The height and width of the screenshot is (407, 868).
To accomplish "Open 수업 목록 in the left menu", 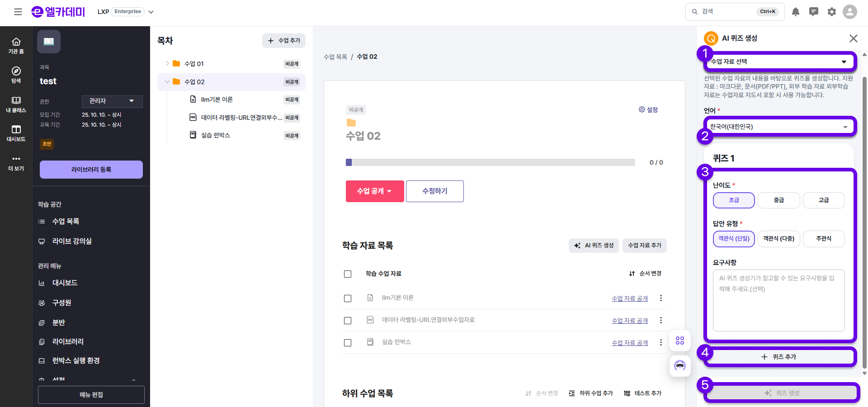I will 66,221.
